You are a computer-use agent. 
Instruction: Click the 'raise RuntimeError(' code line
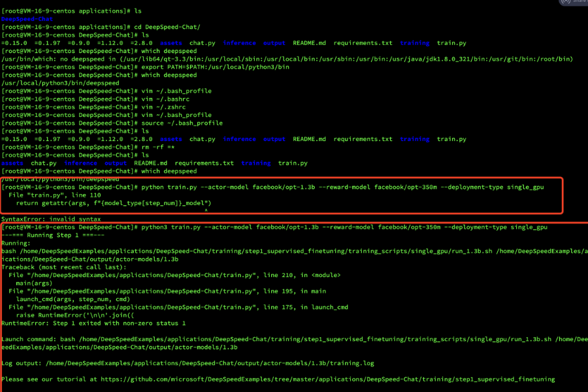point(75,316)
